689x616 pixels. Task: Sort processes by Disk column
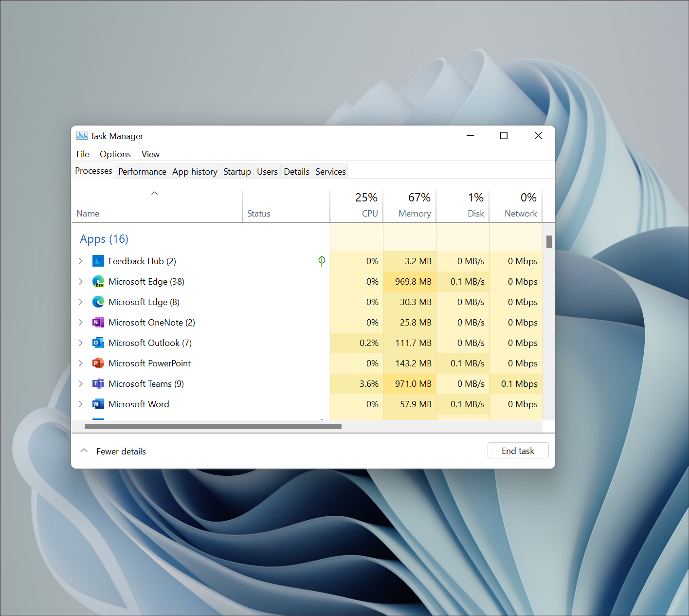[463, 206]
